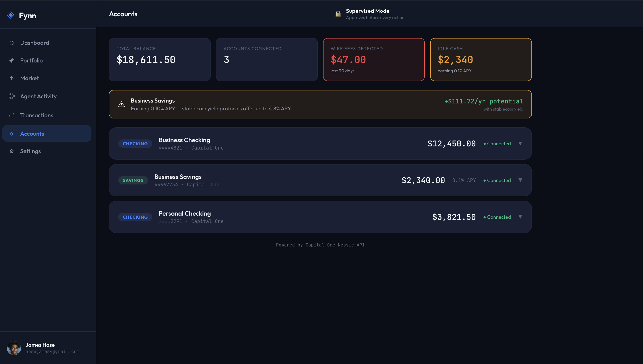
Task: Click the warning triangle in savings alert
Action: coord(121,105)
